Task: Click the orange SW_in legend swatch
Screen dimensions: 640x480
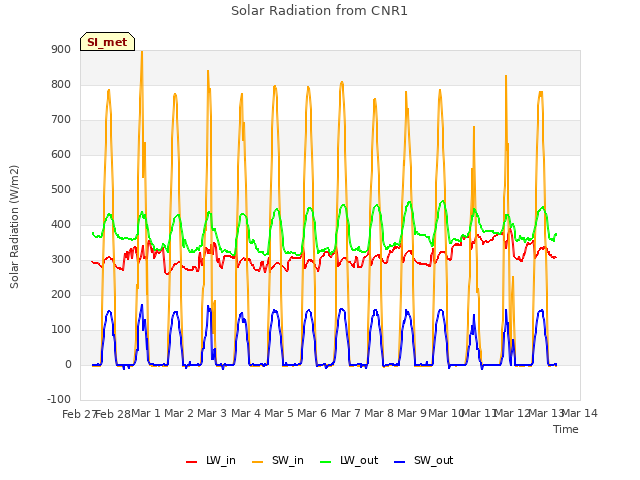Action: [x=258, y=462]
